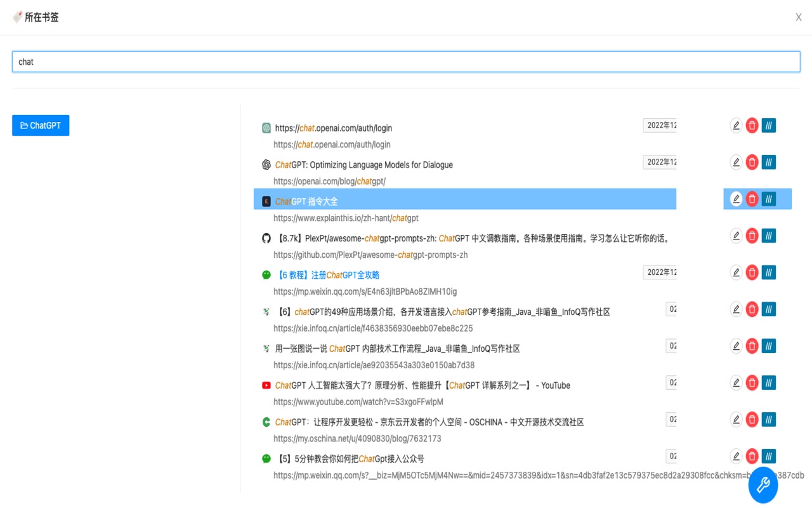This screenshot has height=508, width=812.
Task: Delete the PlexPt/awesome-chatgpt-prompts-zh bookmark
Action: coord(752,236)
